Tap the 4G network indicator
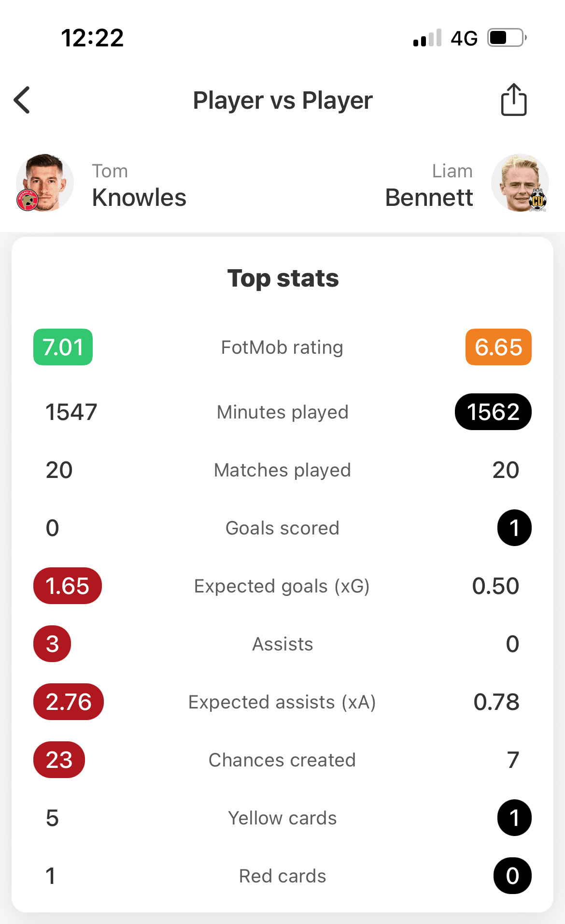 464,38
